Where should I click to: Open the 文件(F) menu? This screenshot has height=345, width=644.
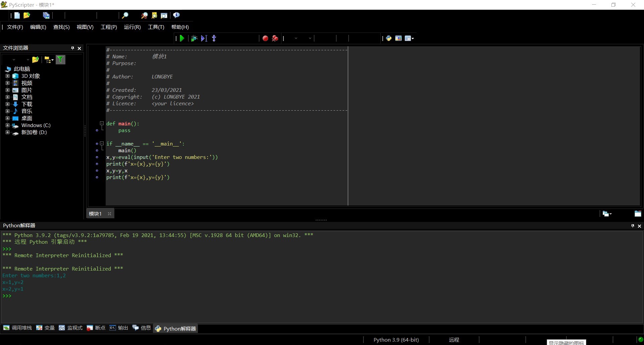pos(15,27)
